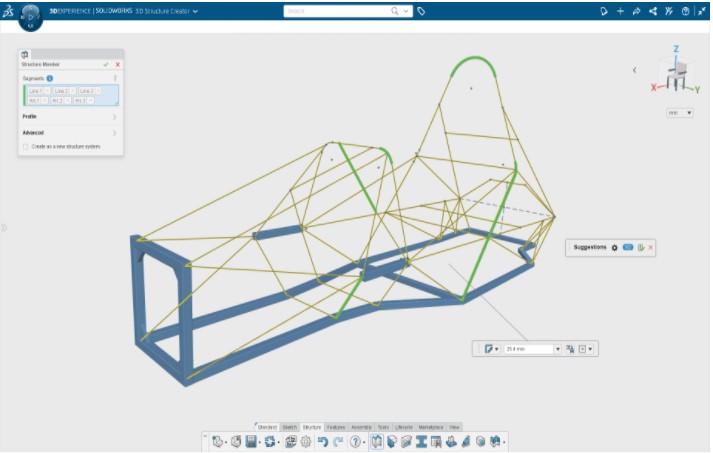
Task: Expand the Profile section
Action: click(70, 117)
